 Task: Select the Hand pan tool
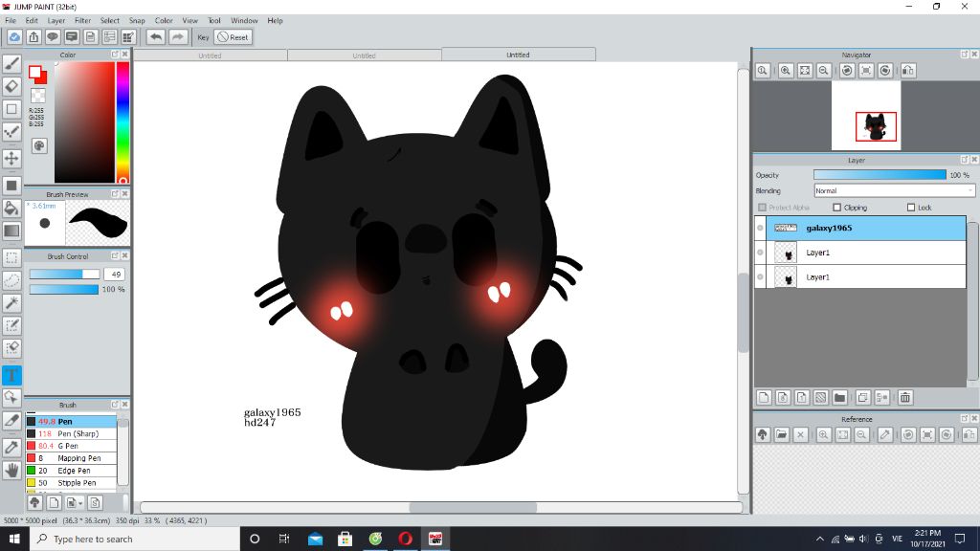(x=11, y=470)
